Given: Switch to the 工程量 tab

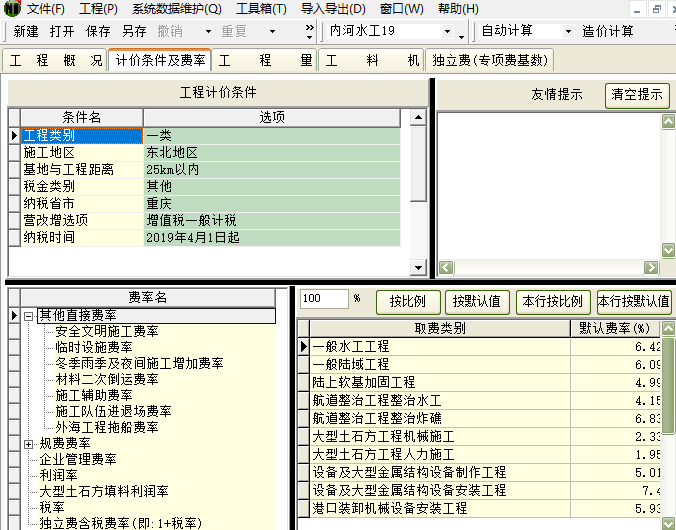Looking at the screenshot, I should (265, 60).
